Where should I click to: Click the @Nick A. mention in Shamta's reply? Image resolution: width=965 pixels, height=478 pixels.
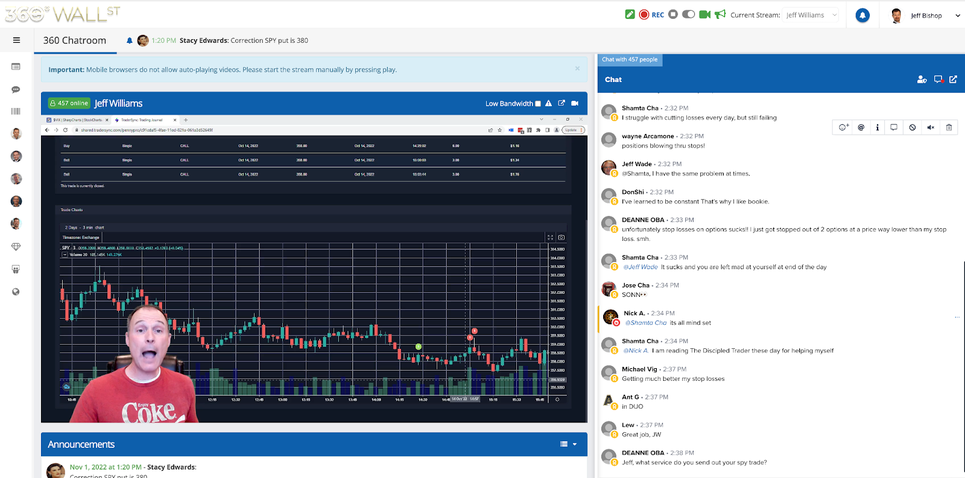(636, 351)
